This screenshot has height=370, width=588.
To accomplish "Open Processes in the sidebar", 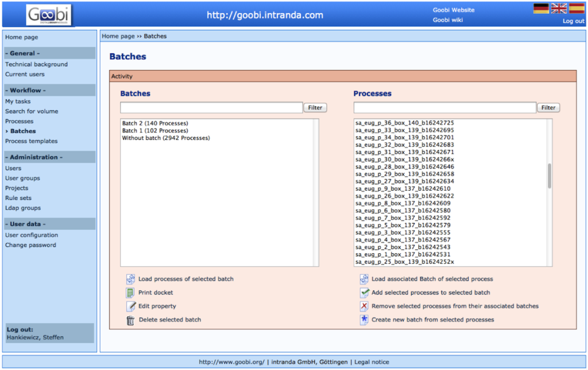I will click(19, 121).
